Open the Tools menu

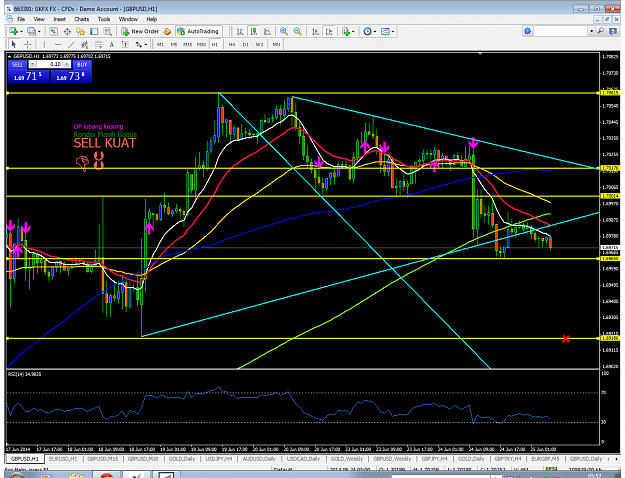(x=104, y=19)
